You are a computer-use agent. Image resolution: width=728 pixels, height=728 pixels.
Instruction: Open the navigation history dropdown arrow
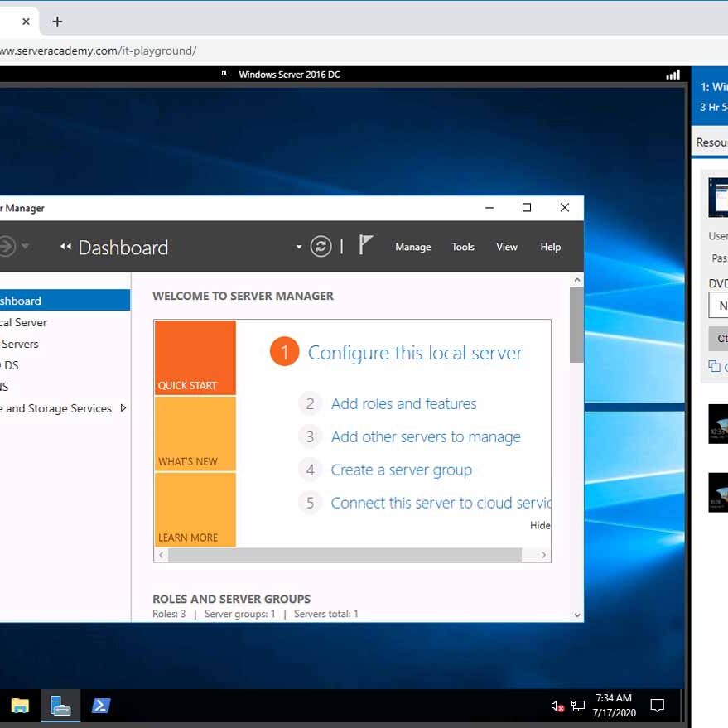point(26,246)
